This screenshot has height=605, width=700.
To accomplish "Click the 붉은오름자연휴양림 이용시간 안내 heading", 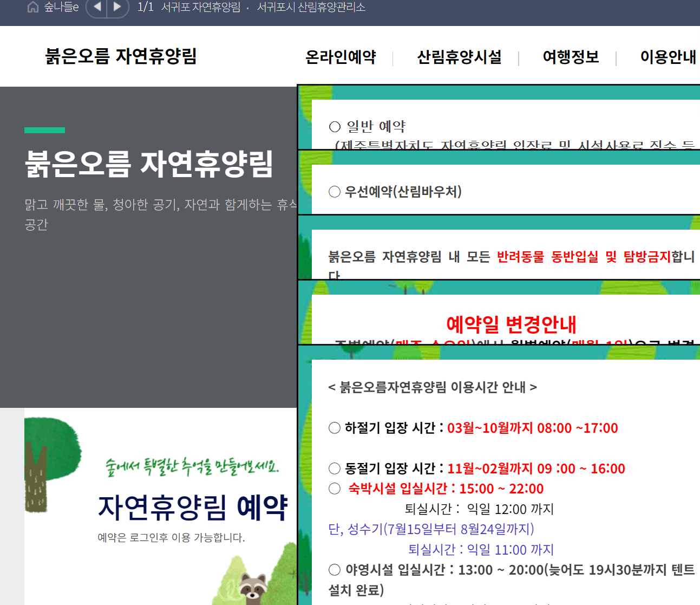I will tap(433, 387).
